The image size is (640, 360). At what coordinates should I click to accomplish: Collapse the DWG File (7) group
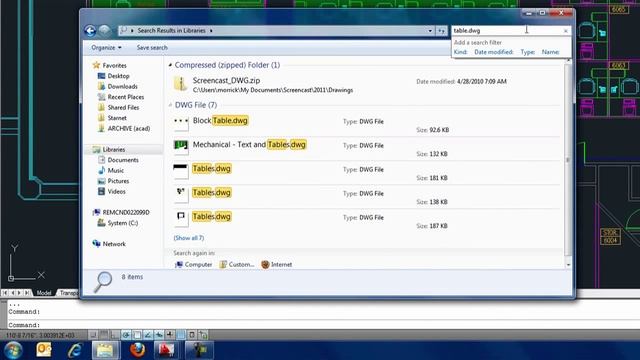[170, 105]
